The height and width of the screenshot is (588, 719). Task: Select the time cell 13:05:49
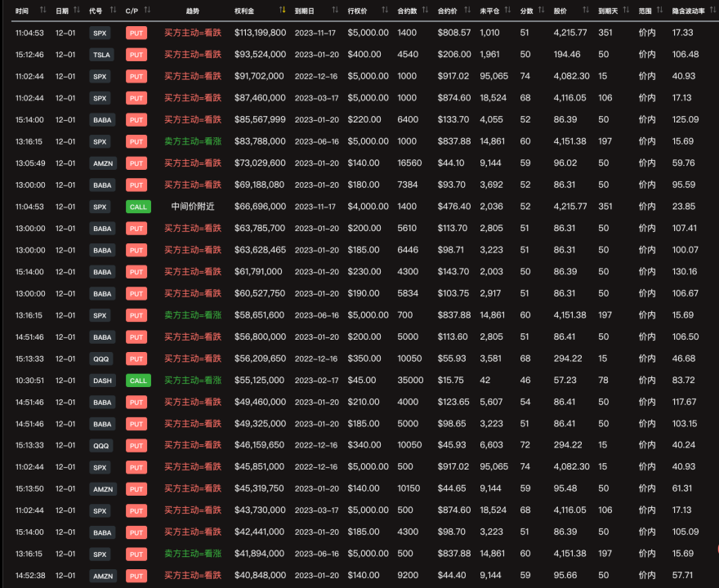click(x=29, y=163)
